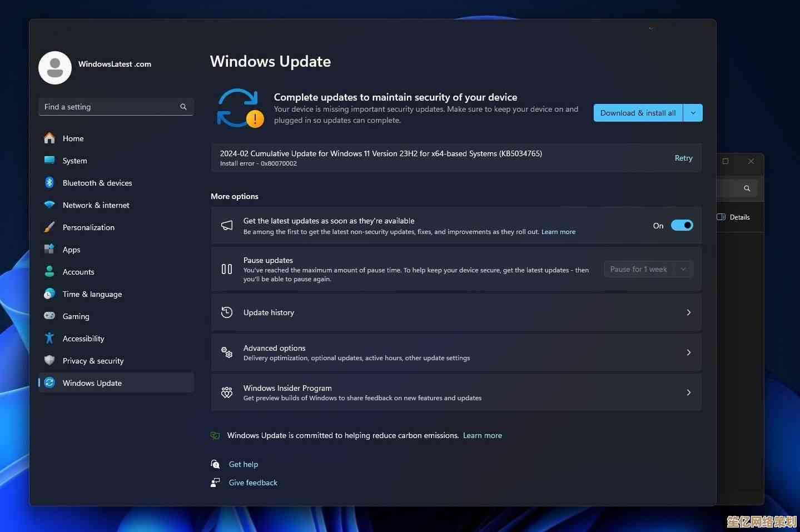This screenshot has height=532, width=800.
Task: Retry the failed KB5034765 update
Action: click(x=683, y=158)
